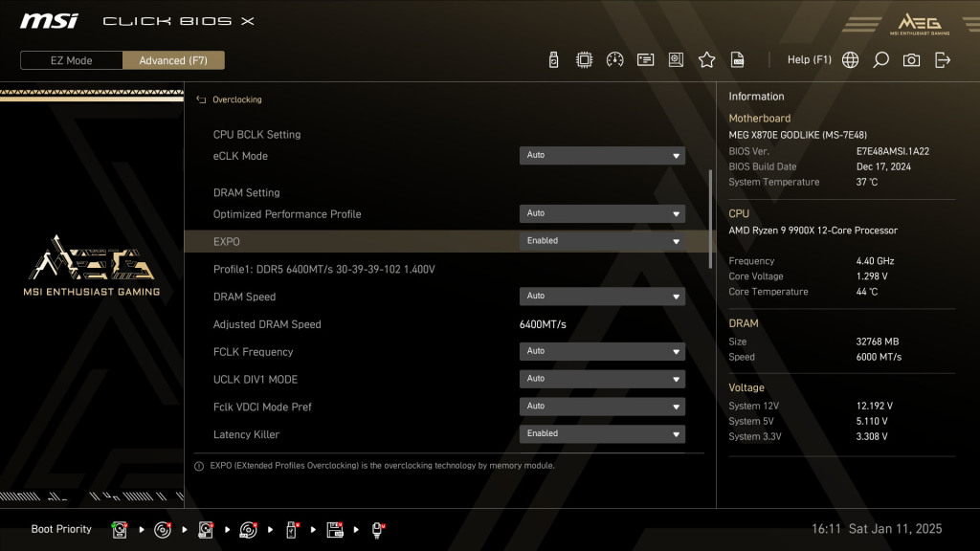This screenshot has width=980, height=551.
Task: Click the Latency Killer label
Action: [x=246, y=434]
